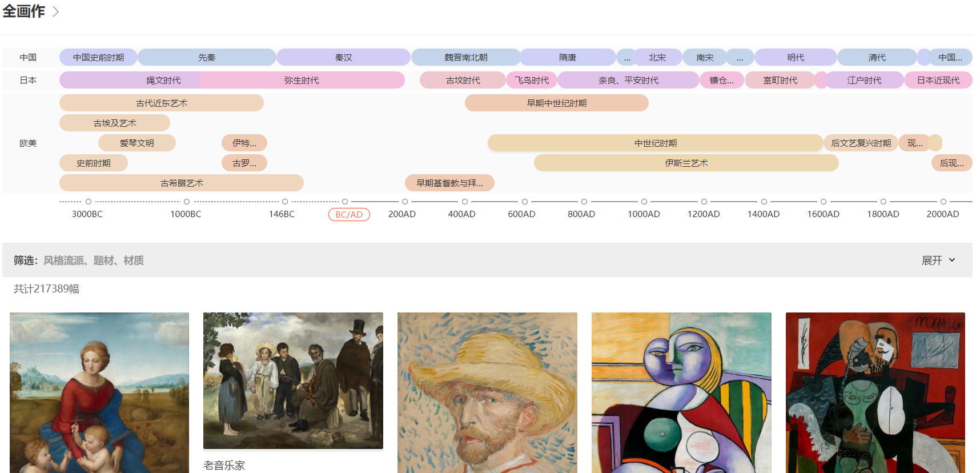This screenshot has width=980, height=473.
Task: Select the 日本近现代 period
Action: (x=938, y=80)
